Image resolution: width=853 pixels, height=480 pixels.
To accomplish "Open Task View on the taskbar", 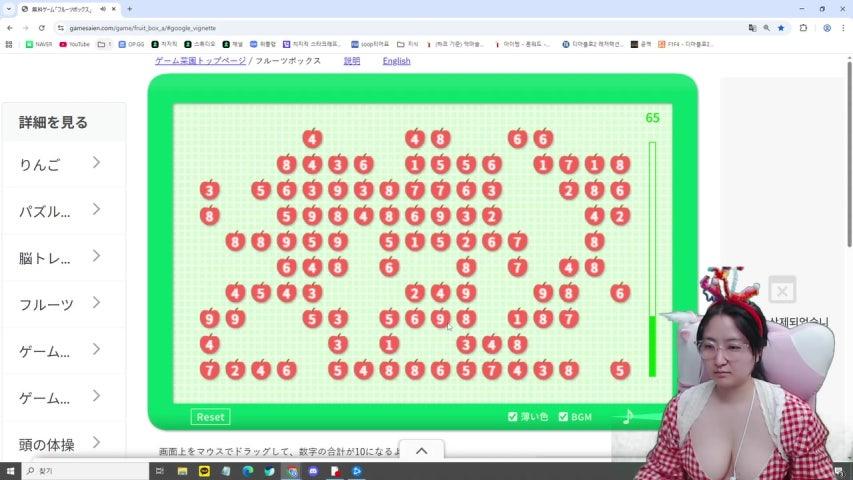I will (159, 471).
